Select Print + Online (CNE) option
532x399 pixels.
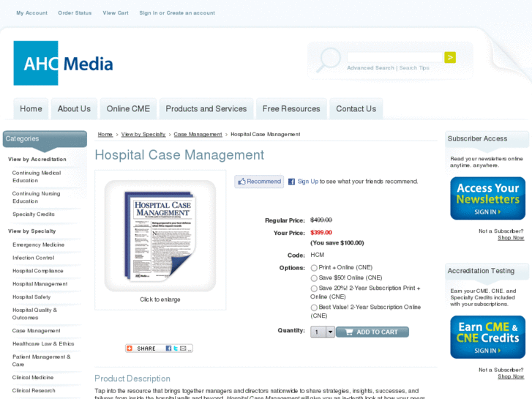[314, 268]
